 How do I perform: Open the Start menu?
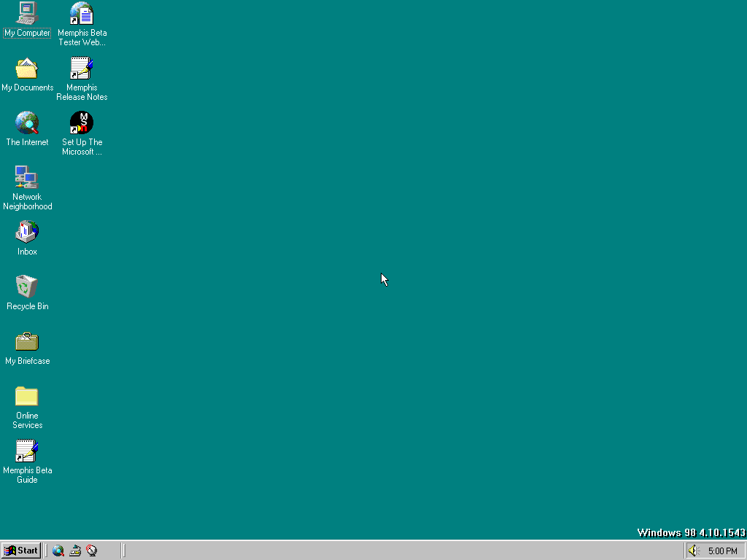(x=21, y=551)
